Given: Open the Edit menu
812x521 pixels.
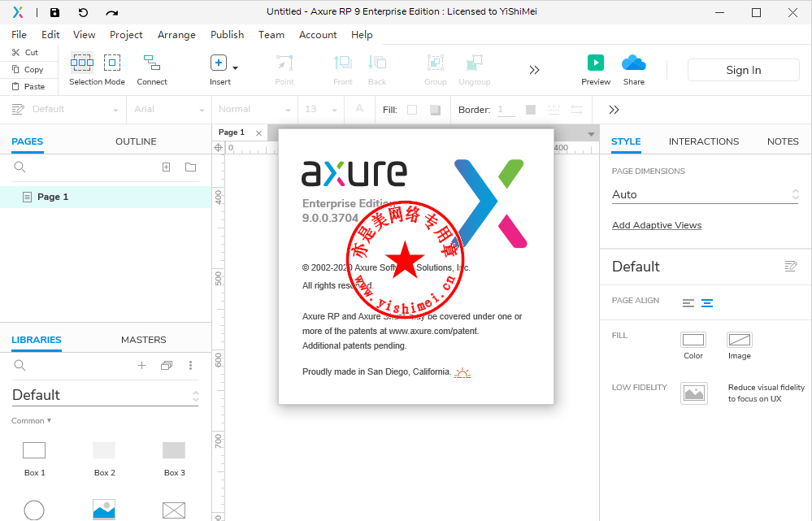Looking at the screenshot, I should [x=50, y=35].
